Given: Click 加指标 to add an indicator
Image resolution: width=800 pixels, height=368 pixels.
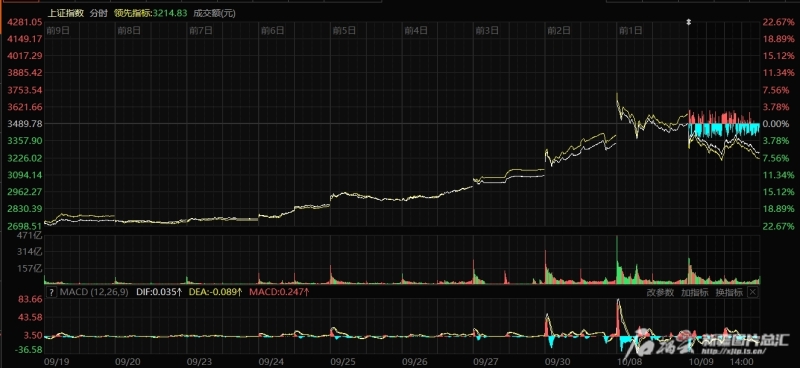Looking at the screenshot, I should click(x=694, y=292).
